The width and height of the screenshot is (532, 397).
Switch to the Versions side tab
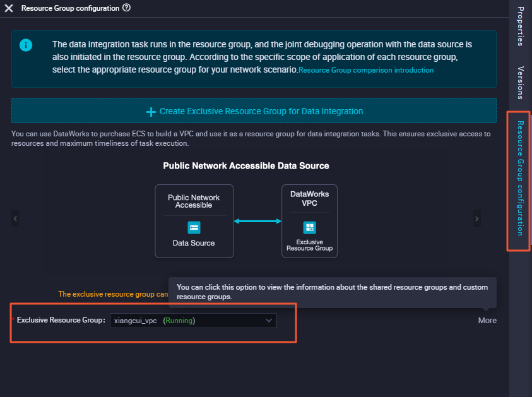point(521,83)
